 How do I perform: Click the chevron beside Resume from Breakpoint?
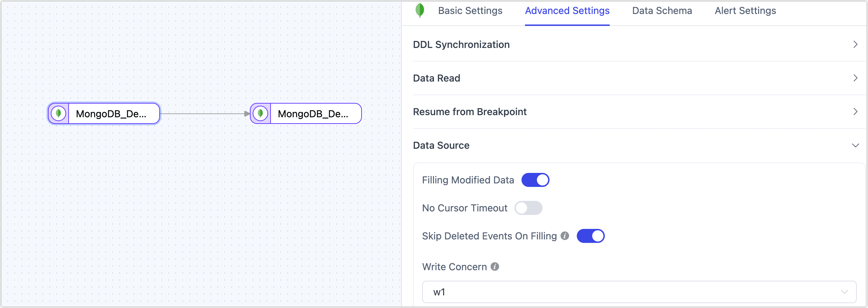click(x=856, y=112)
